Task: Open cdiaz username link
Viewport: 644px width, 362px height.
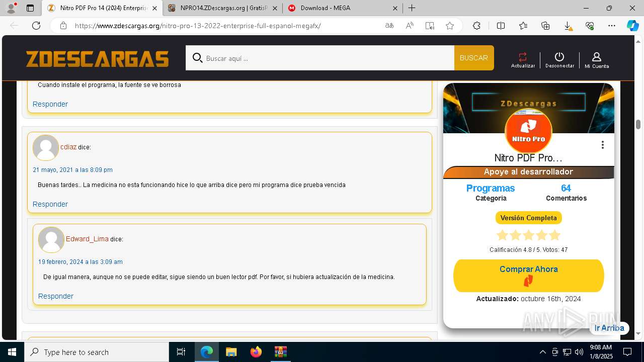Action: 68,147
